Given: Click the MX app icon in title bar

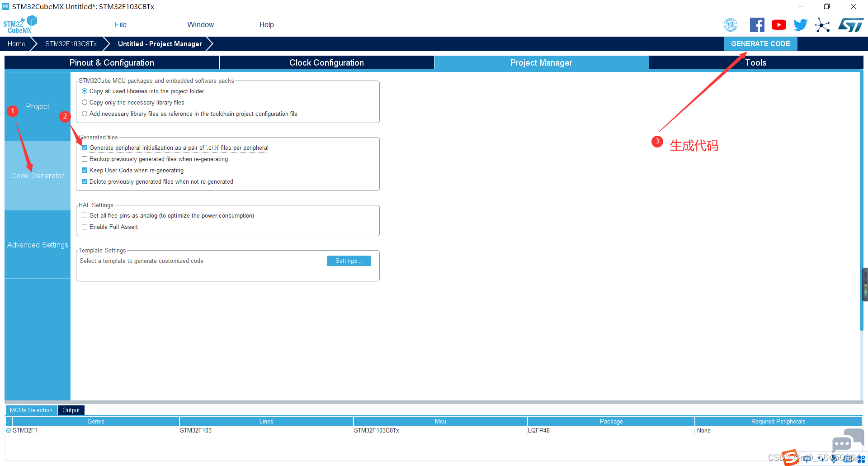Looking at the screenshot, I should point(5,6).
